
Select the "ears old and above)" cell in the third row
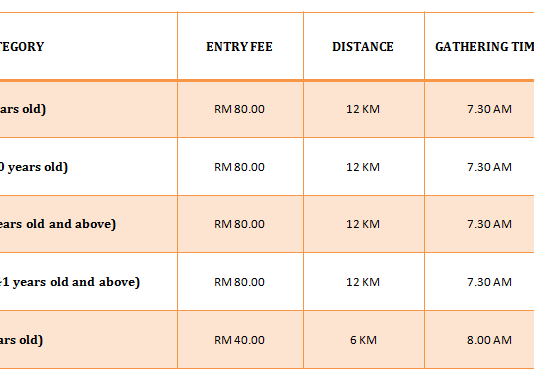[x=88, y=224]
